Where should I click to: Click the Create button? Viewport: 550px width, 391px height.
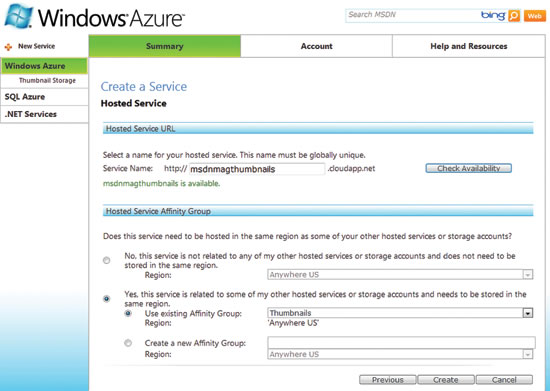click(x=445, y=380)
